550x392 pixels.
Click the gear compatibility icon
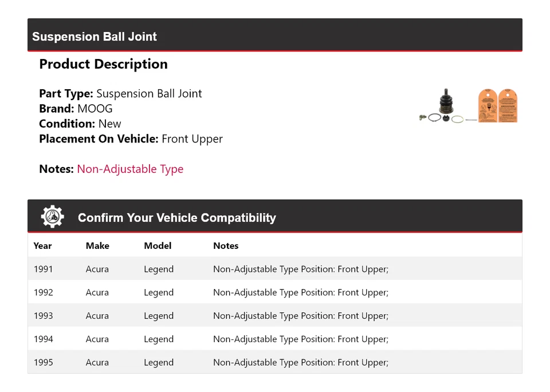pyautogui.click(x=53, y=217)
